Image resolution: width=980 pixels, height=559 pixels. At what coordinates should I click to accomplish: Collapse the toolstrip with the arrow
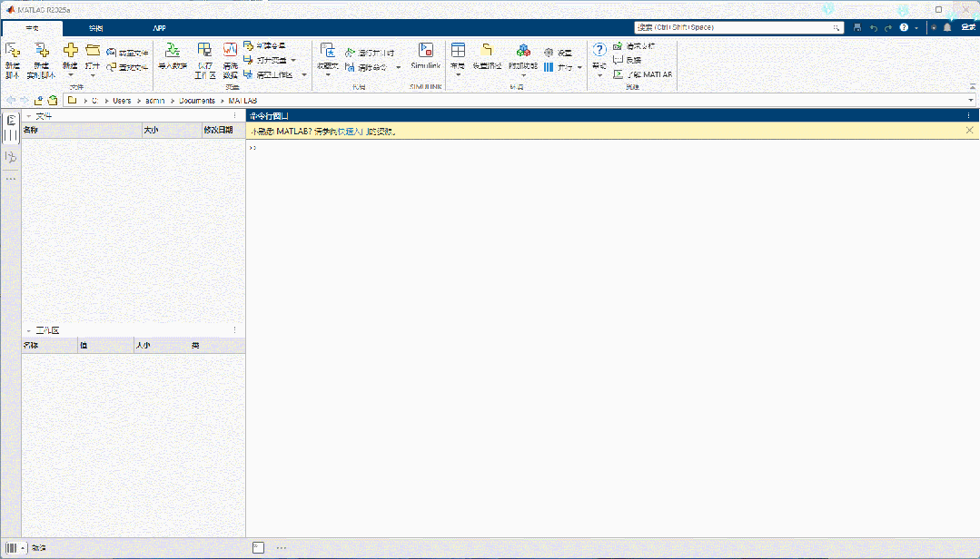tap(973, 86)
